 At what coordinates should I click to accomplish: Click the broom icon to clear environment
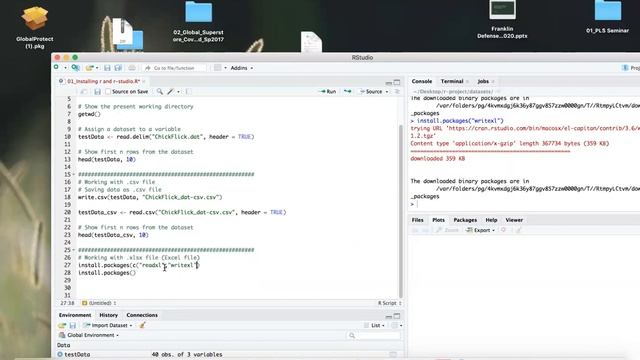pos(142,325)
